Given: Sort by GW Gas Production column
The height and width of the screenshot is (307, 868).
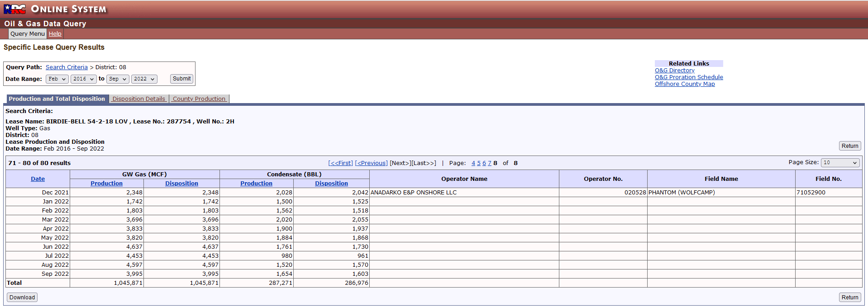Looking at the screenshot, I should (x=106, y=184).
